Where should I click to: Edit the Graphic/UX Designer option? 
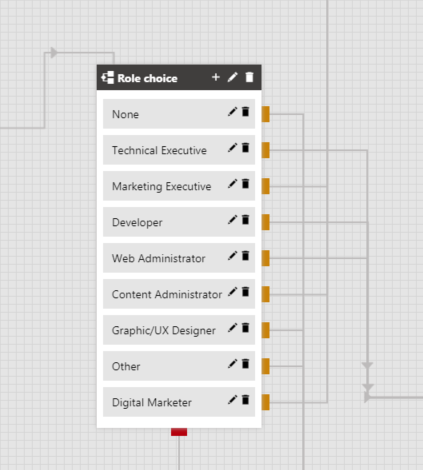[x=233, y=328]
